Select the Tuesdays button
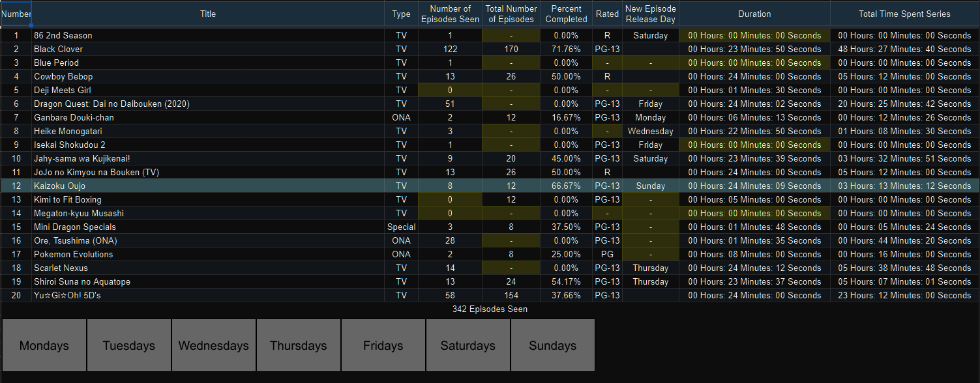Screen dimensions: 980x383 [x=129, y=345]
